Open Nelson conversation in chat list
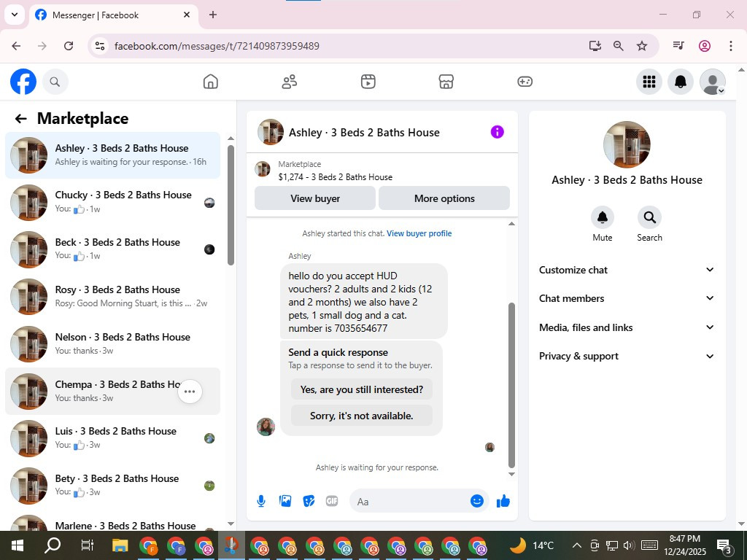747x560 pixels. [113, 344]
